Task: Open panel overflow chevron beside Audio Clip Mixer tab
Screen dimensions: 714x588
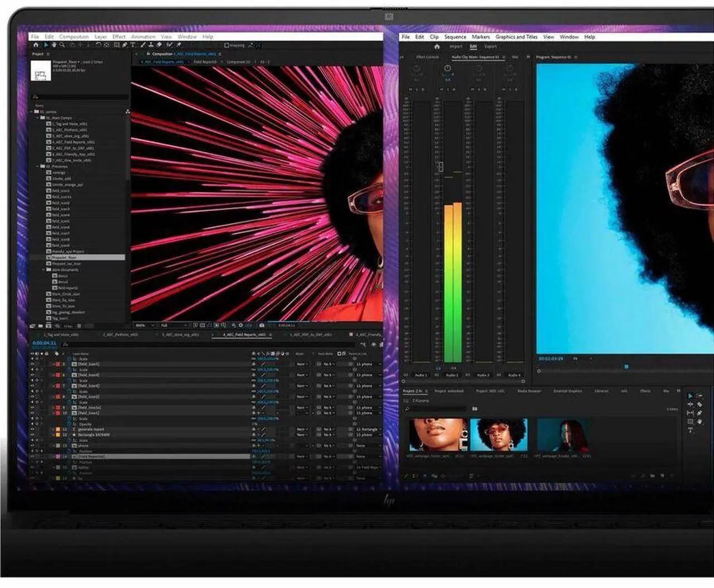Action: click(x=527, y=57)
